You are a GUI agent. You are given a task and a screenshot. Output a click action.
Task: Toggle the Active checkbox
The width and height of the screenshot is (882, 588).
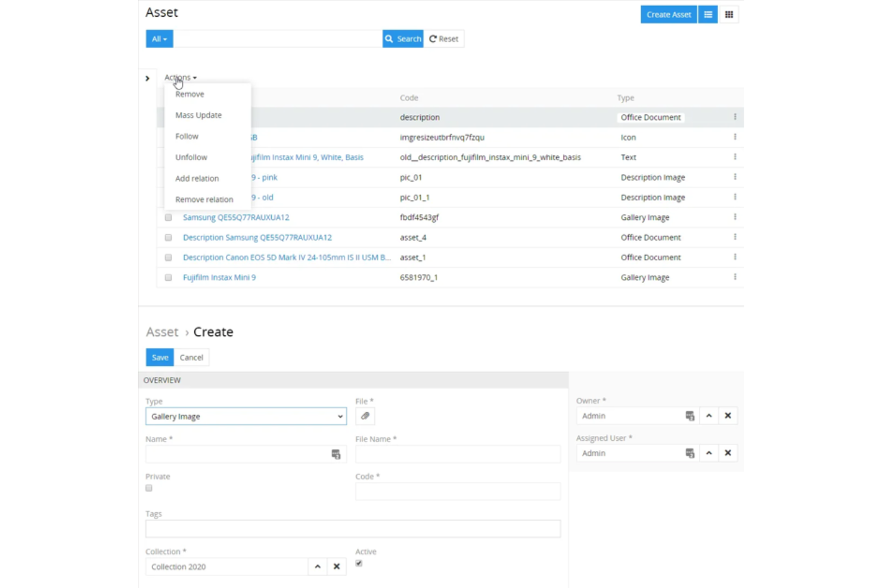point(359,563)
